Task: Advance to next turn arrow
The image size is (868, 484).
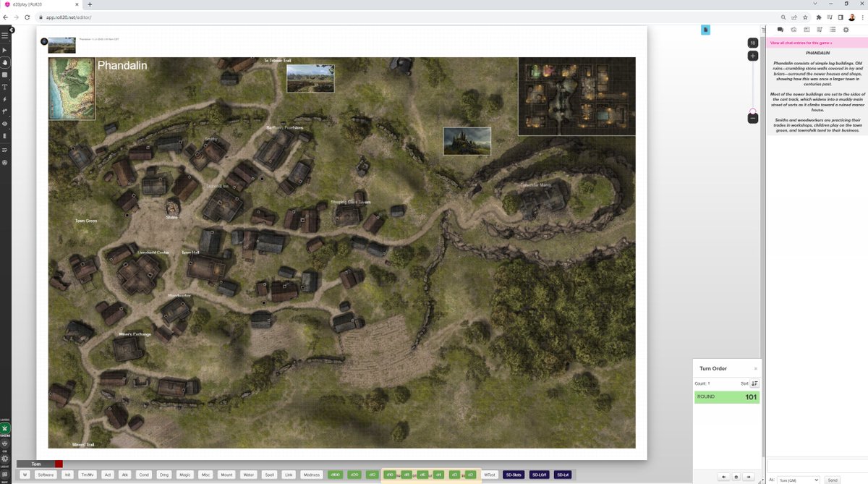Action: point(749,477)
